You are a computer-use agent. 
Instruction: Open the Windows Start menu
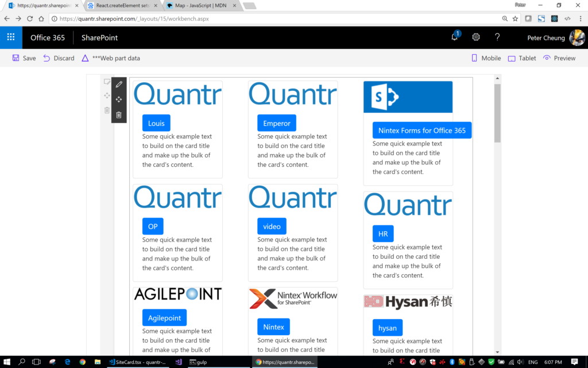click(x=7, y=362)
